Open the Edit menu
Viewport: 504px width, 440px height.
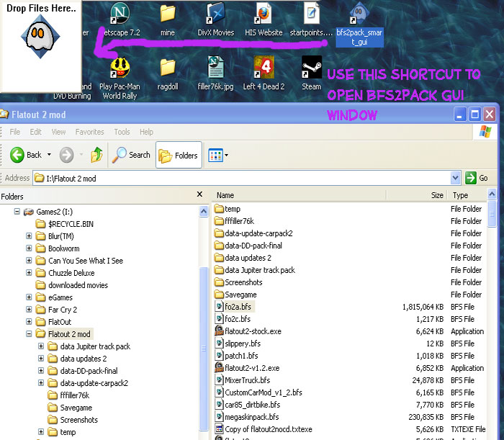coord(35,132)
